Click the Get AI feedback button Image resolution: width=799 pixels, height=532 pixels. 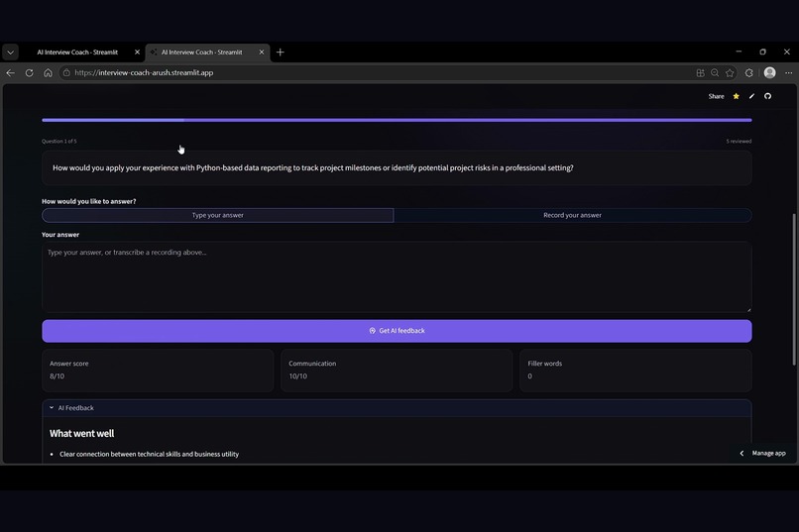click(397, 331)
